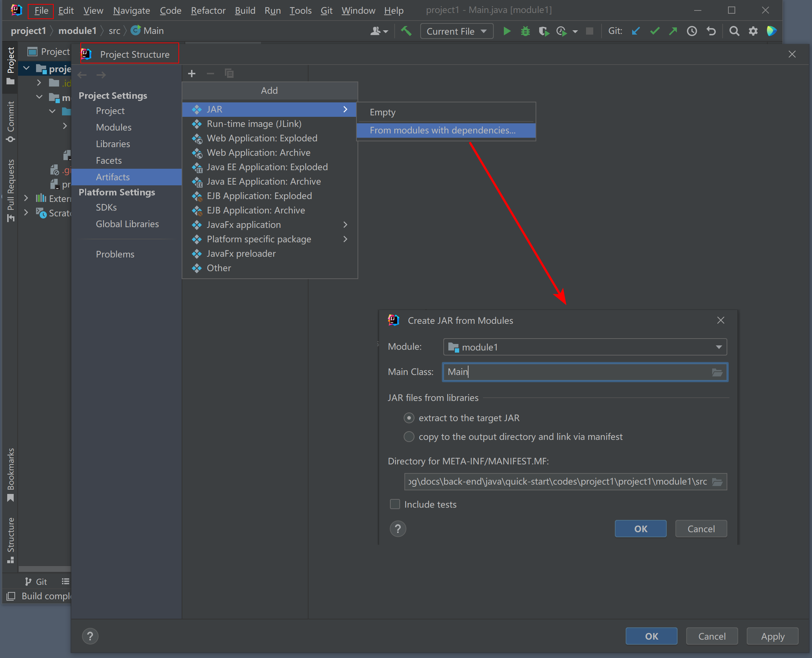Open the Current File run configuration dropdown
The image size is (812, 658).
[x=457, y=31]
